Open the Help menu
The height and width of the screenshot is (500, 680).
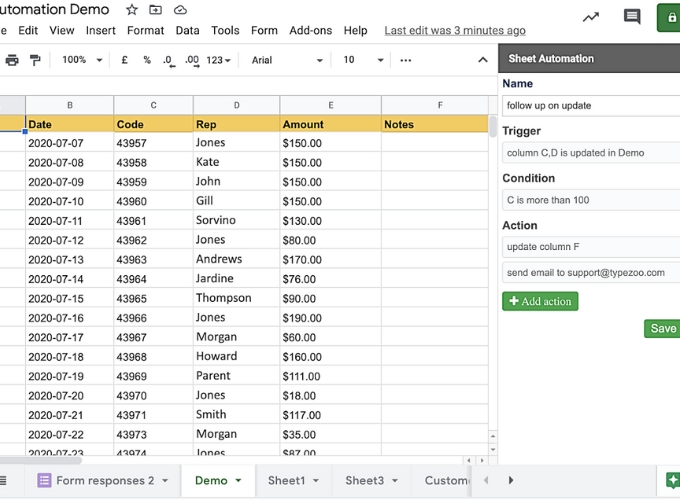pos(356,30)
